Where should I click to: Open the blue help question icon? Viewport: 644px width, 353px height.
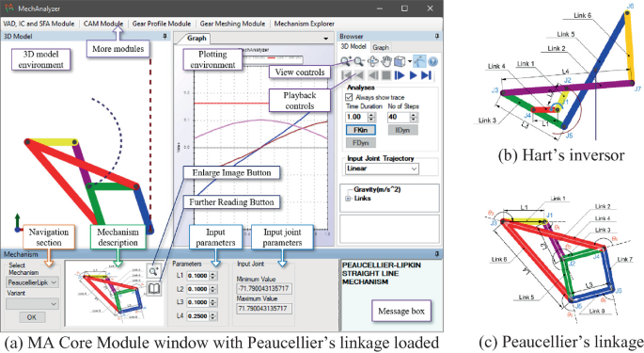pyautogui.click(x=432, y=62)
